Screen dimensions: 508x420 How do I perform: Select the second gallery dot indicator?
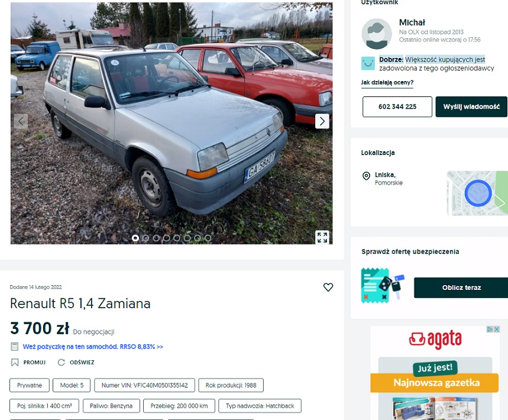(146, 238)
